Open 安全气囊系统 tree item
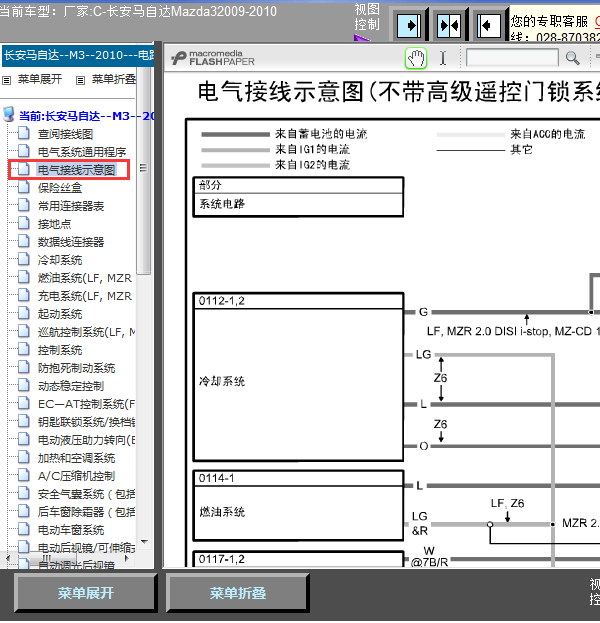This screenshot has height=623, width=600. pyautogui.click(x=86, y=494)
